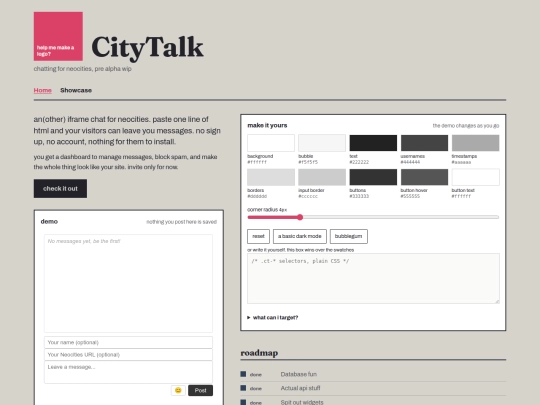Image resolution: width=540 pixels, height=405 pixels.
Task: Focus the 'Your name (optional)' field
Action: pyautogui.click(x=128, y=342)
